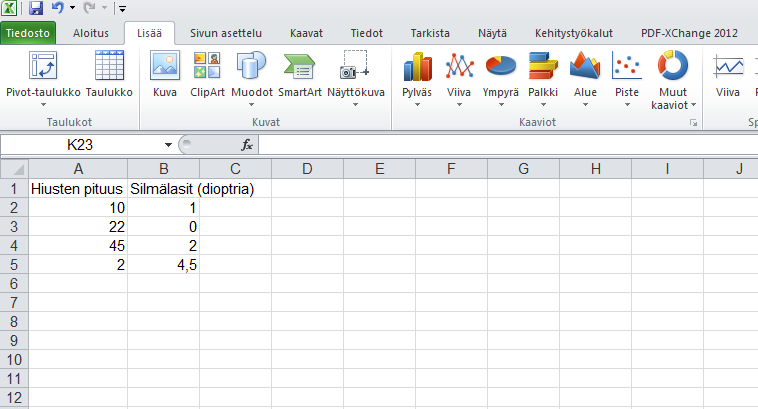758x409 pixels.
Task: Select column D header
Action: [x=307, y=168]
